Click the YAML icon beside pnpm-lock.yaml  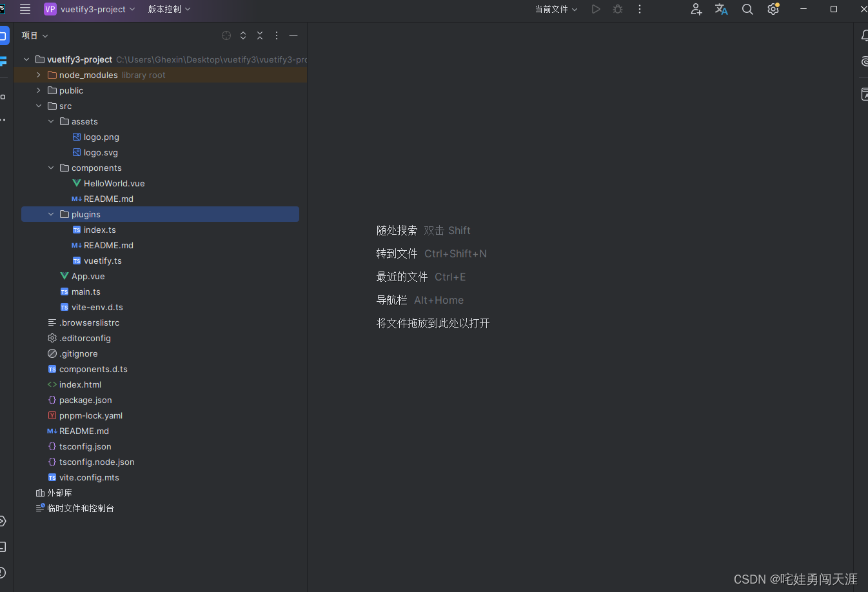click(52, 415)
